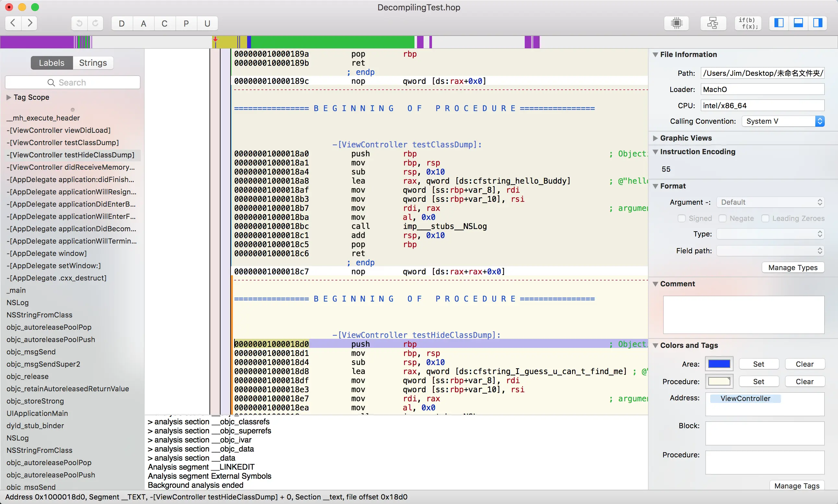Toggle the bottom log panel
The height and width of the screenshot is (504, 838).
pos(798,23)
